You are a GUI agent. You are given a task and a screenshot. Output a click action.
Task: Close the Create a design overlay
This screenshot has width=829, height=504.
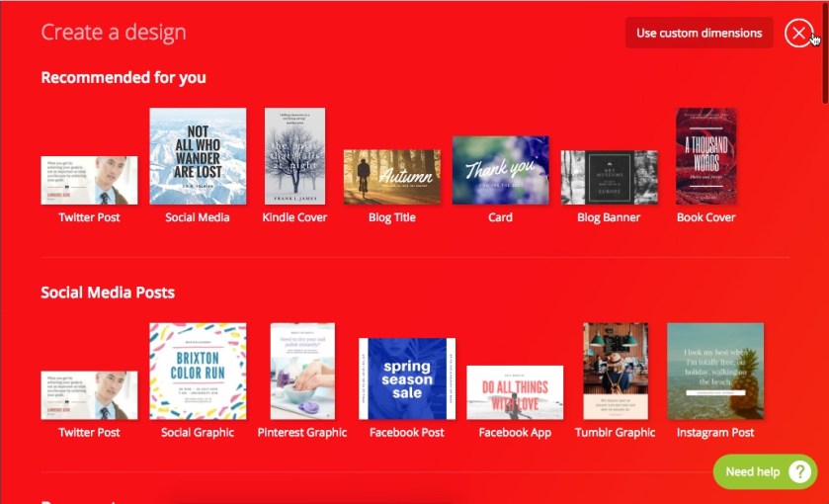pyautogui.click(x=799, y=33)
